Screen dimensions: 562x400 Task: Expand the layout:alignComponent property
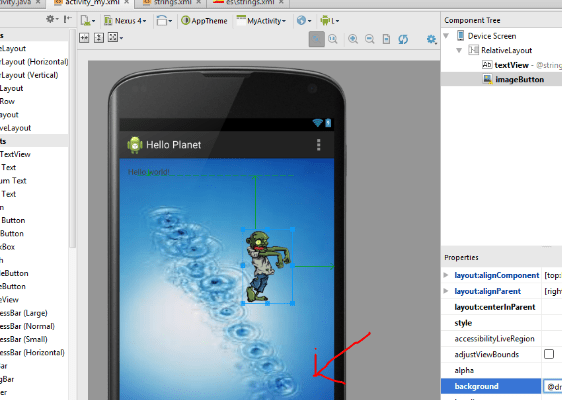coord(446,275)
